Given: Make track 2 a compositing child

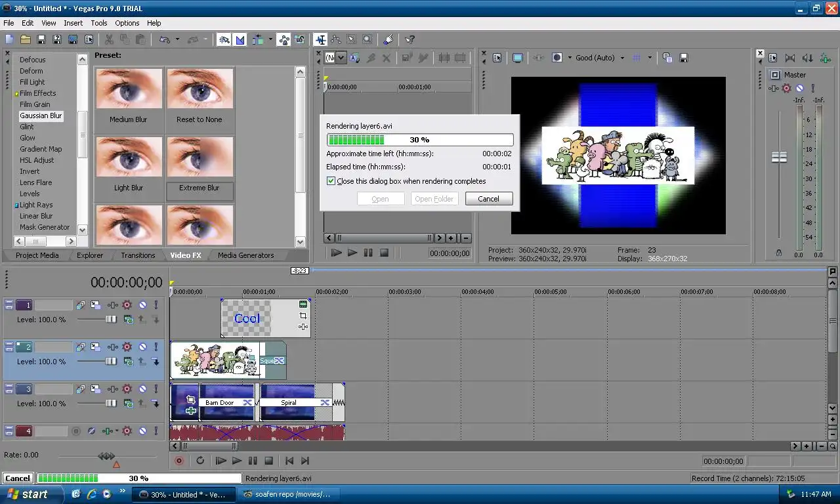Looking at the screenshot, I should [156, 361].
